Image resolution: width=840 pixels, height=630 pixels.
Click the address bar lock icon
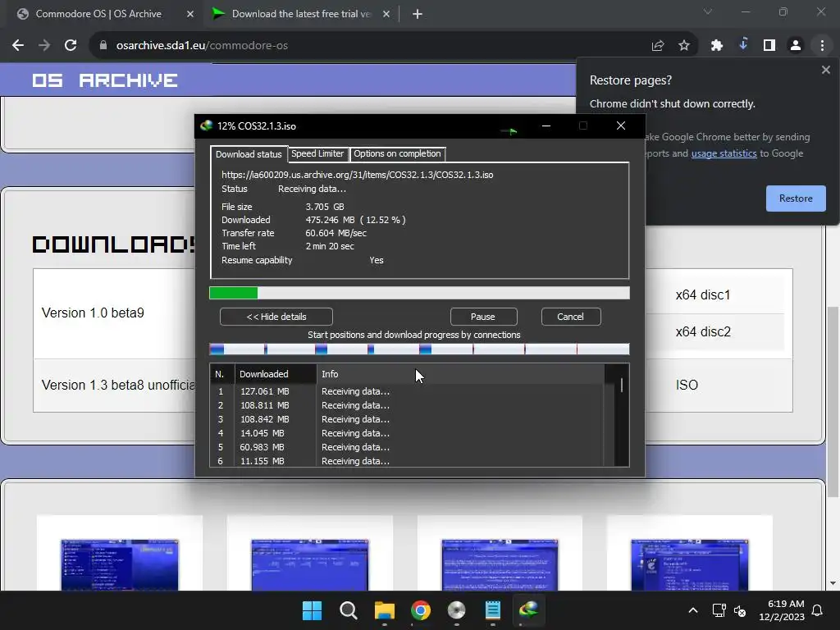click(103, 46)
